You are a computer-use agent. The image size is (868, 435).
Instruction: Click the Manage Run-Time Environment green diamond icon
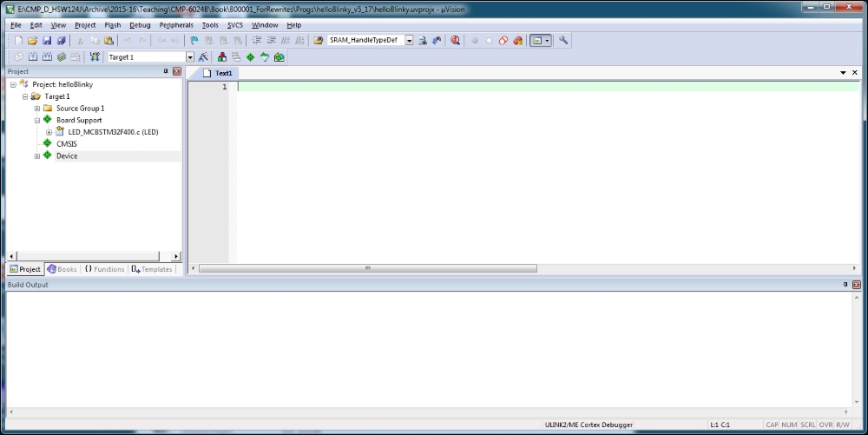pyautogui.click(x=250, y=57)
